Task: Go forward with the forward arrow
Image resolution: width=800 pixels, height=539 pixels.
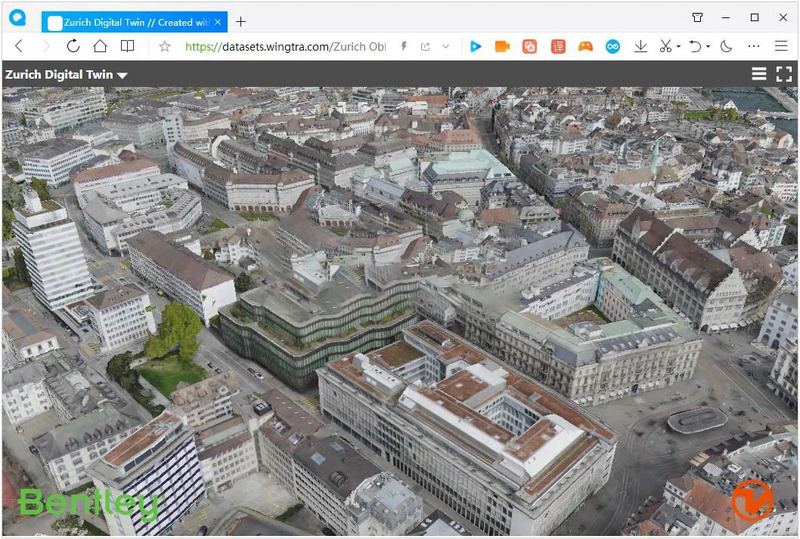Action: [x=46, y=46]
